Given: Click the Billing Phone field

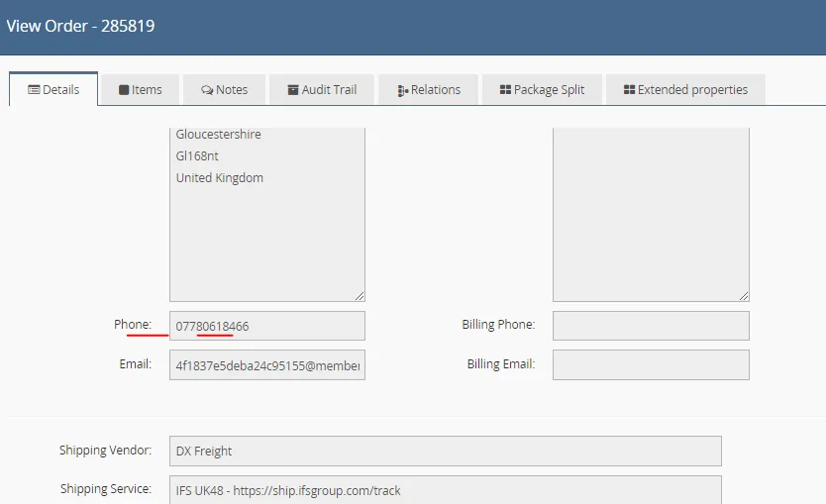Looking at the screenshot, I should coord(651,326).
